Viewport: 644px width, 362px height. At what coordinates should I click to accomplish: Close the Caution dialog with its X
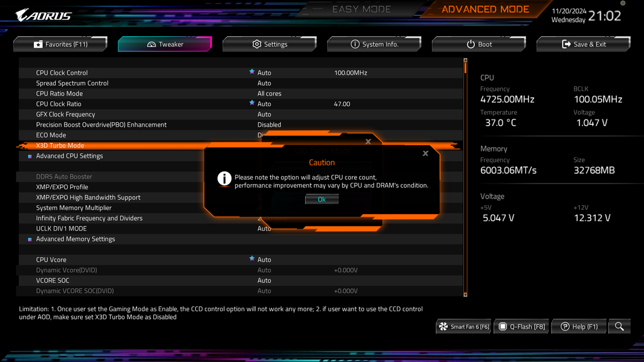tap(425, 153)
